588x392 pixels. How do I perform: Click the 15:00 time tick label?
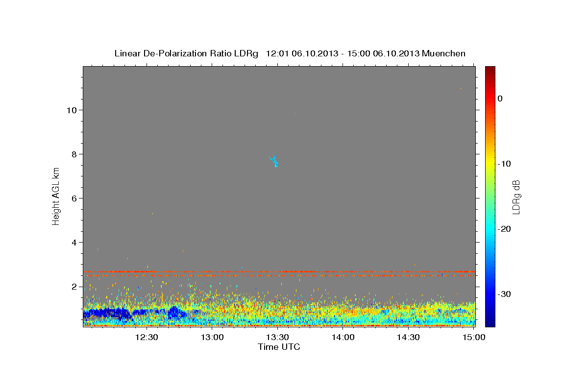[473, 337]
